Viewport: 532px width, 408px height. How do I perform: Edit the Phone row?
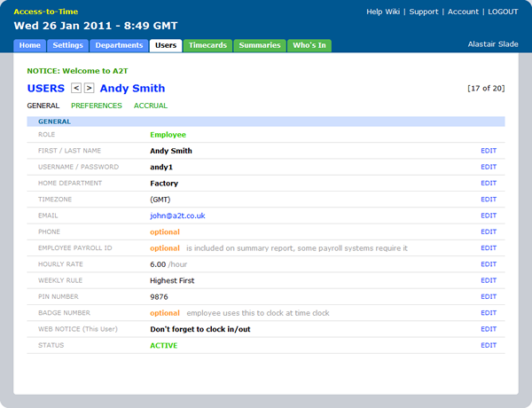[489, 231]
